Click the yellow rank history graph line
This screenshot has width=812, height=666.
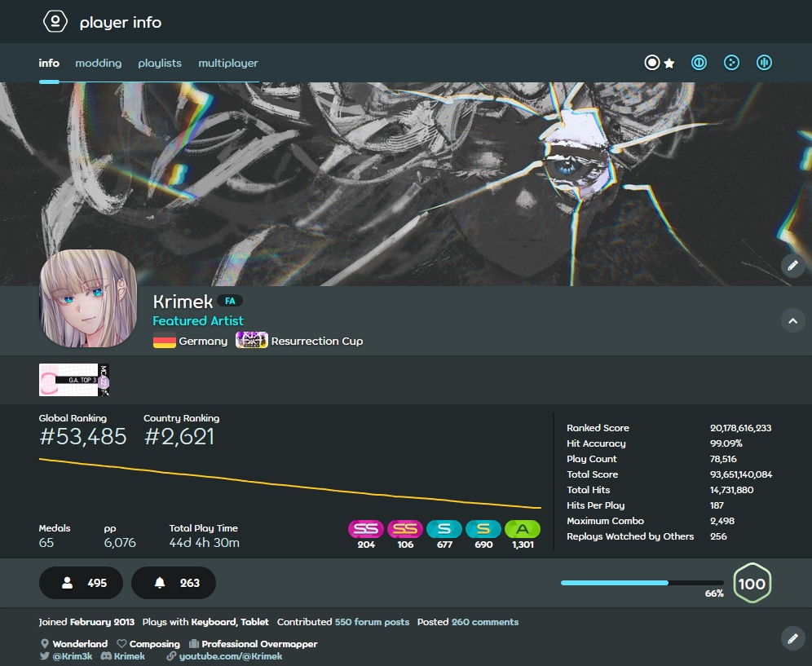pyautogui.click(x=290, y=483)
